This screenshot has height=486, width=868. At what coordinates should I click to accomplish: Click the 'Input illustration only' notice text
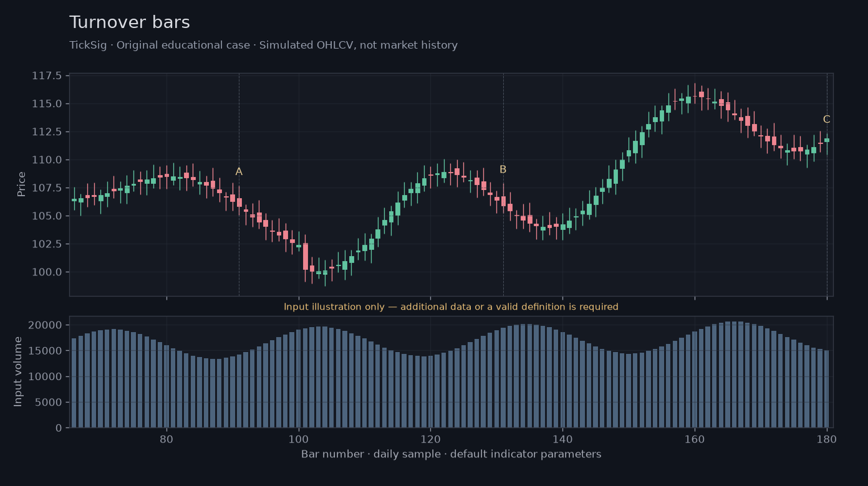tap(451, 307)
